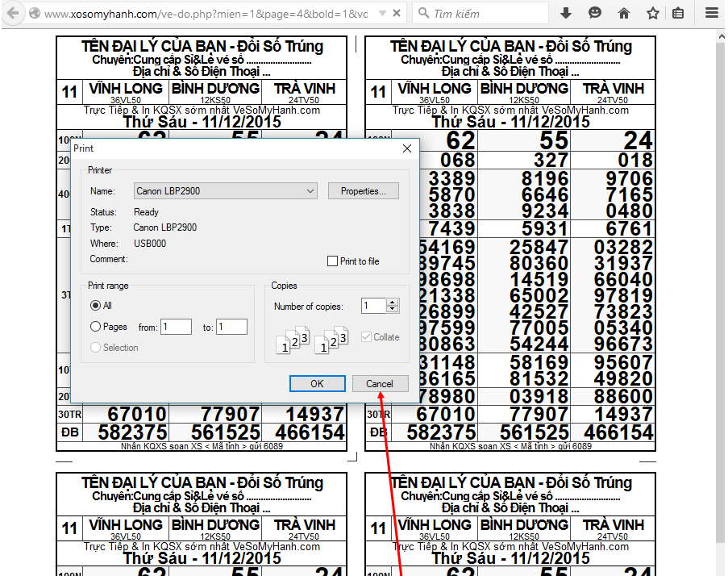Click the lottery number 65002
Screen dimensions: 728x576
[x=539, y=295]
